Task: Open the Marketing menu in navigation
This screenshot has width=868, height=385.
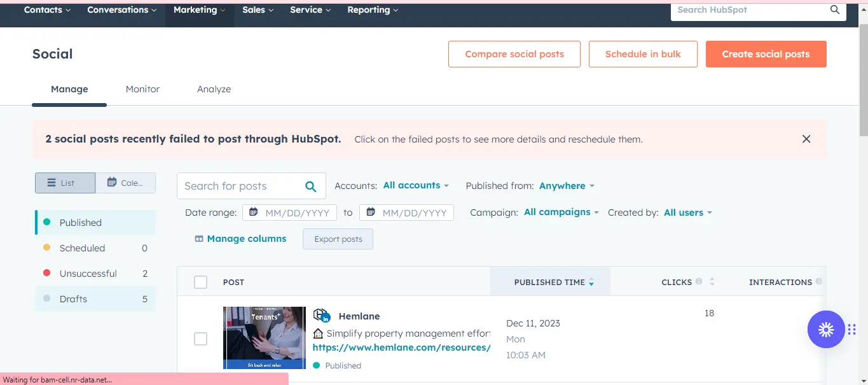Action: [x=199, y=10]
